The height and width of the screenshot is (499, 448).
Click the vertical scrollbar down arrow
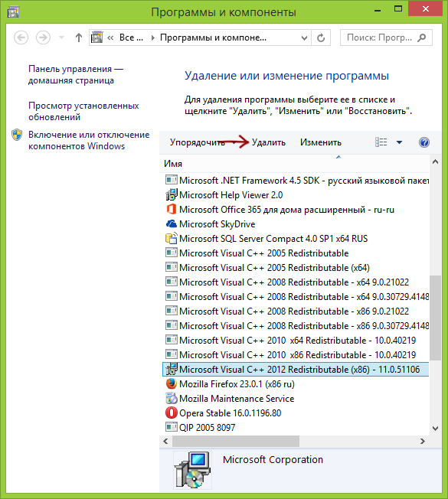point(435,429)
